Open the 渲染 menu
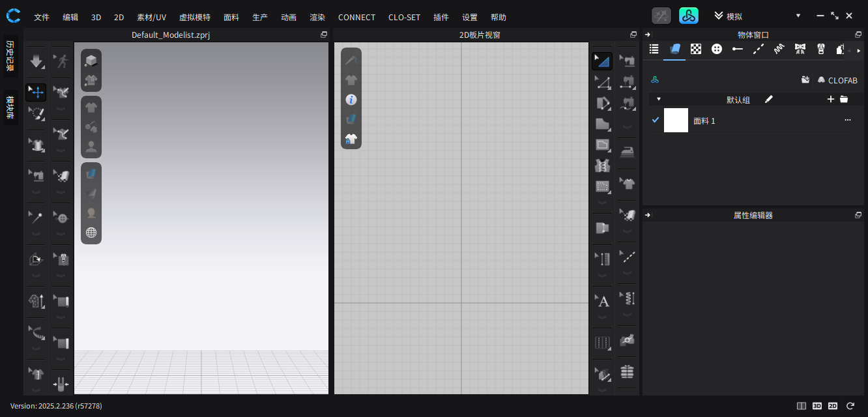 (x=317, y=17)
